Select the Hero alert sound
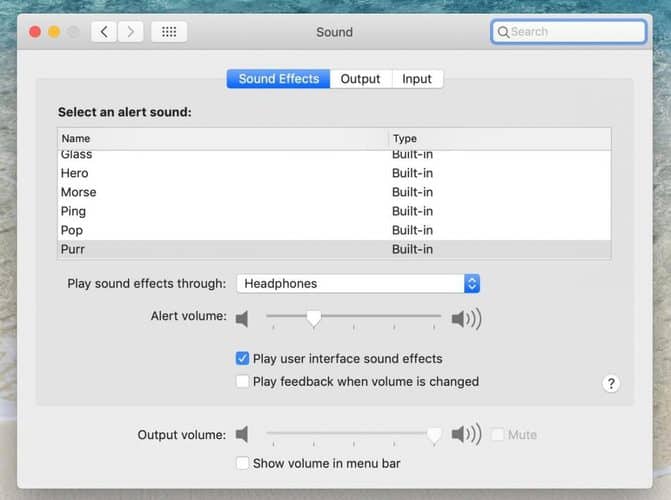Viewport: 671px width, 500px height. [334, 173]
